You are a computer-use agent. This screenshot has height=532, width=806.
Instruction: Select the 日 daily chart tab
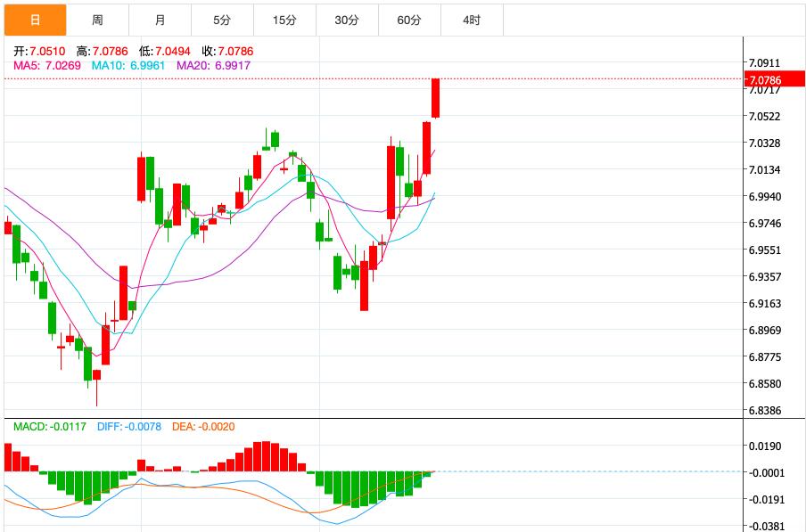36,20
